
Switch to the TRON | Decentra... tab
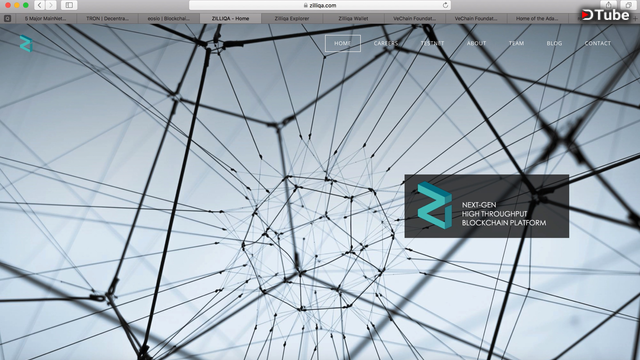(107, 18)
